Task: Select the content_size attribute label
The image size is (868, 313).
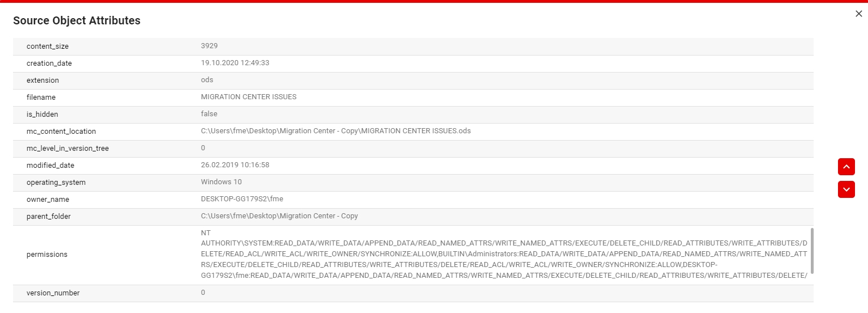Action: coord(48,46)
